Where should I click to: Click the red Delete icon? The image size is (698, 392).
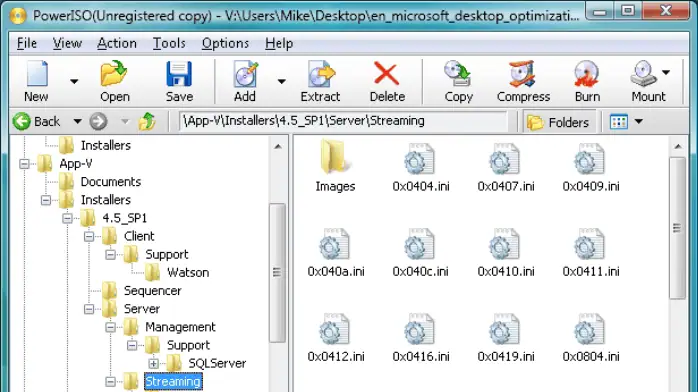(386, 74)
